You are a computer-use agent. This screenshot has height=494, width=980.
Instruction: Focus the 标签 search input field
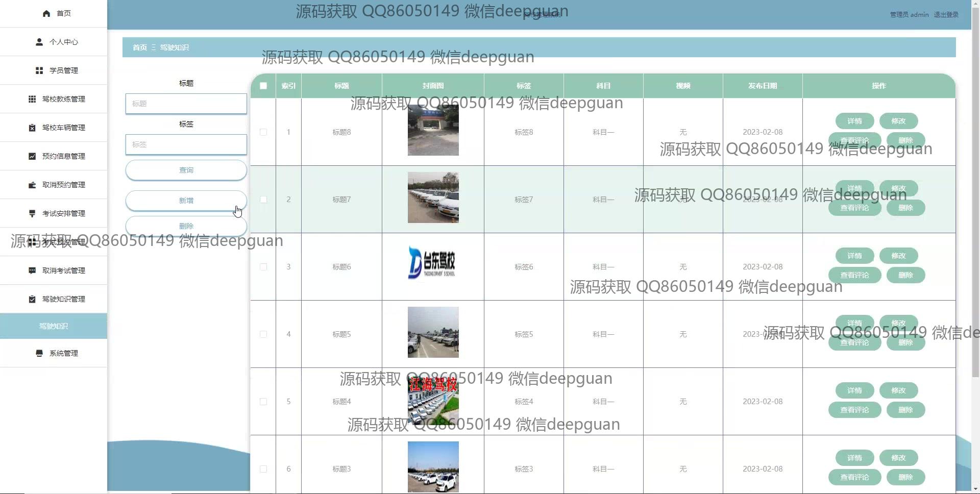[186, 144]
